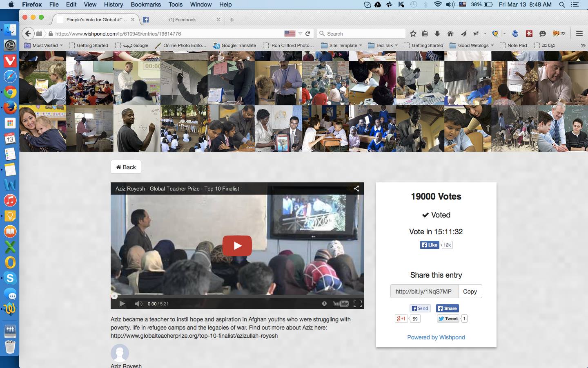588x368 pixels.
Task: Open the Firefox hamburger menu
Action: (579, 34)
